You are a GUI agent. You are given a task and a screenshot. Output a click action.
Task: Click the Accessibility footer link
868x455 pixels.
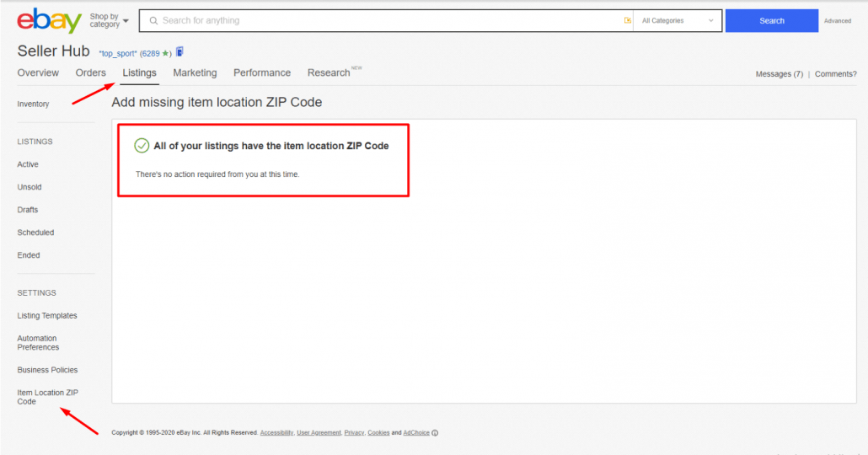click(276, 433)
